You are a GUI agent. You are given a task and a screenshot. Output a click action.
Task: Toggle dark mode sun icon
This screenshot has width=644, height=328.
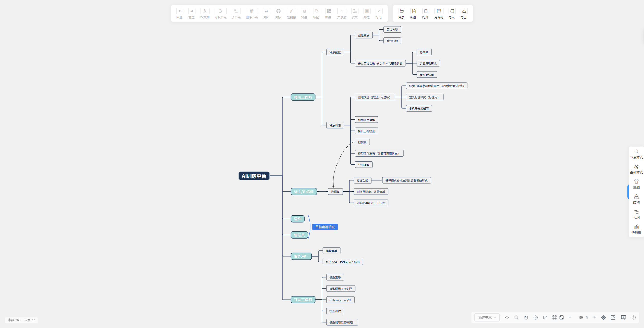tap(603, 317)
